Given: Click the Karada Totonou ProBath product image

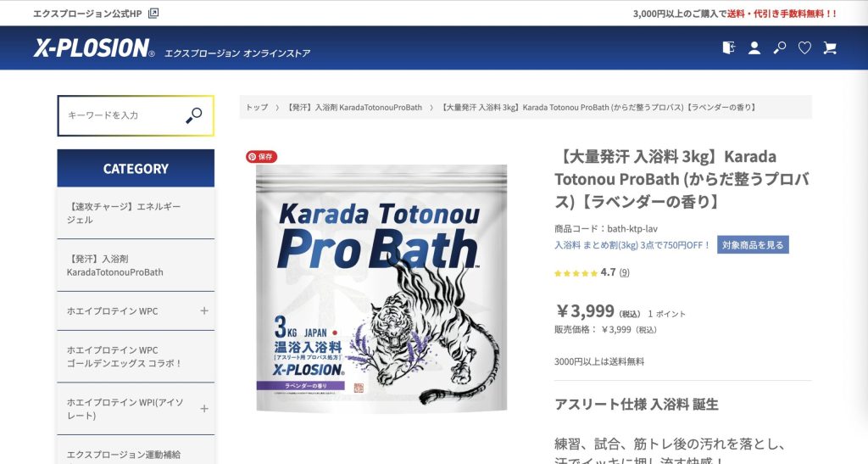Looking at the screenshot, I should 381,288.
